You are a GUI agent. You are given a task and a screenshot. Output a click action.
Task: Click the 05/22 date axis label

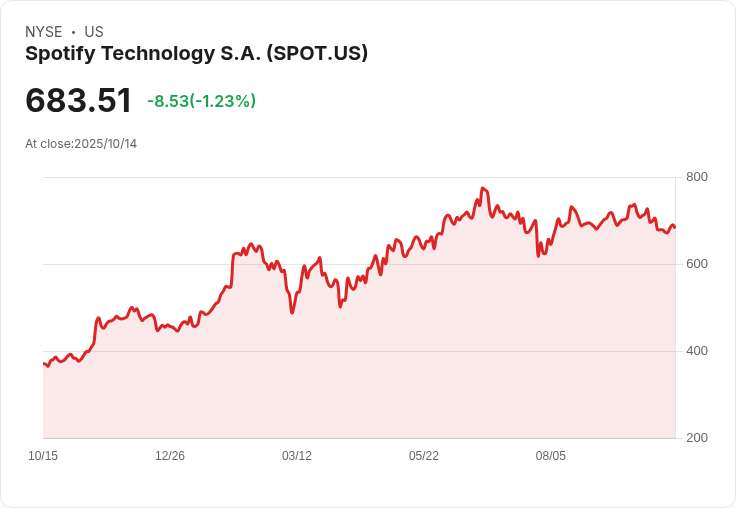point(424,456)
